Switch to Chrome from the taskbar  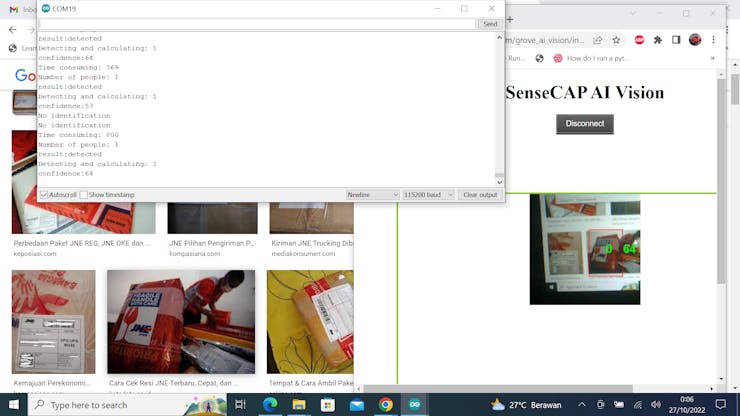386,405
